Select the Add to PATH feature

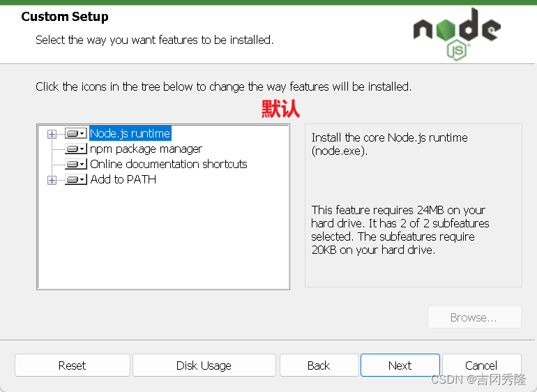point(123,179)
